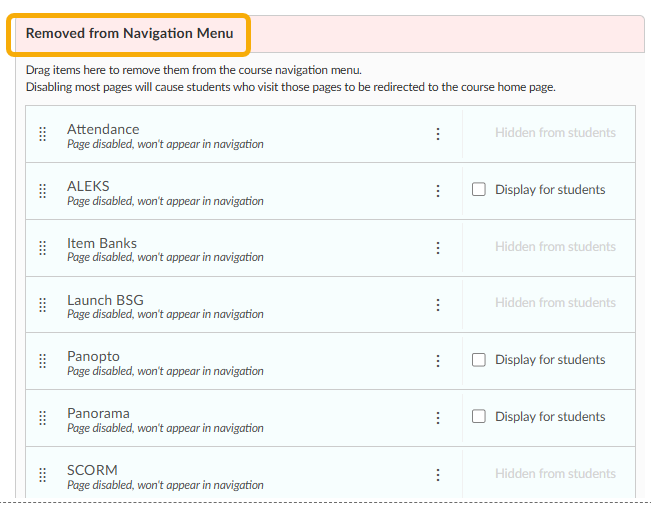Click the 'Drag items here to remove' instruction text
This screenshot has width=651, height=505.
193,70
